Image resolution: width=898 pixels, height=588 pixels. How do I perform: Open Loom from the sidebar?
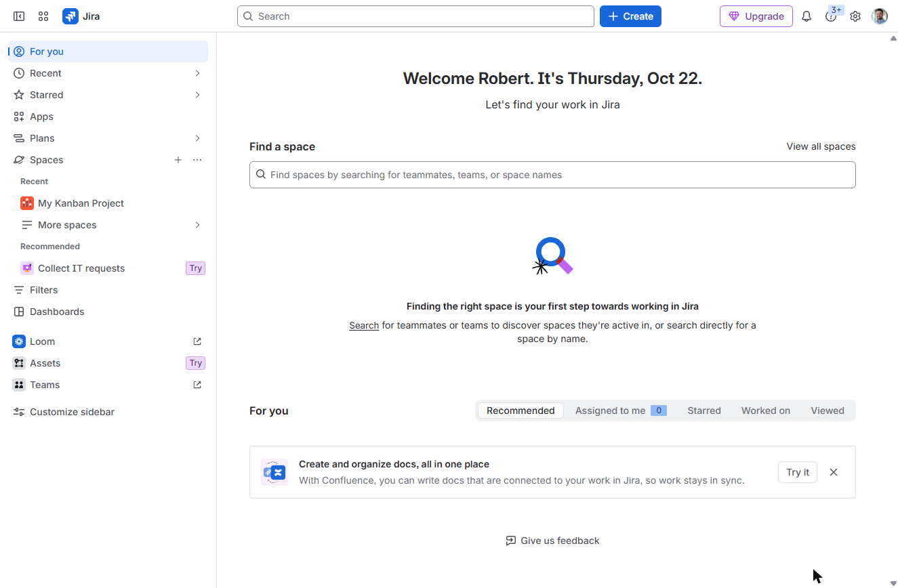[x=108, y=341]
